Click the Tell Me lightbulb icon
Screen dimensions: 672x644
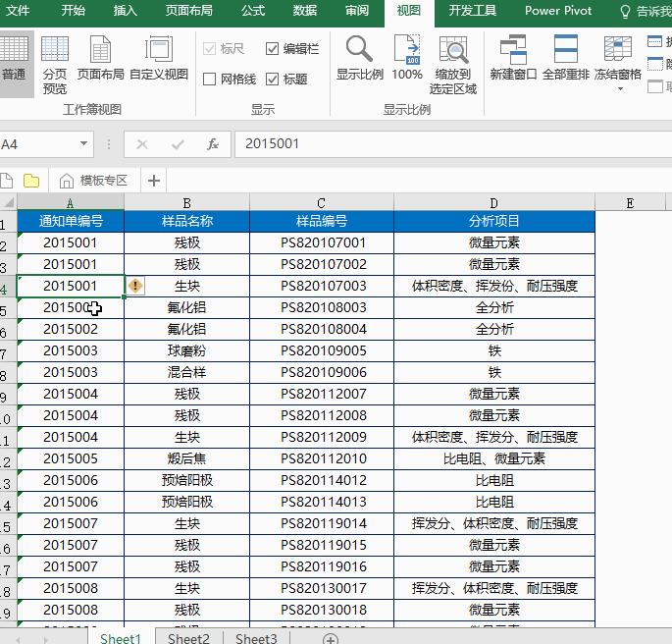pos(625,12)
